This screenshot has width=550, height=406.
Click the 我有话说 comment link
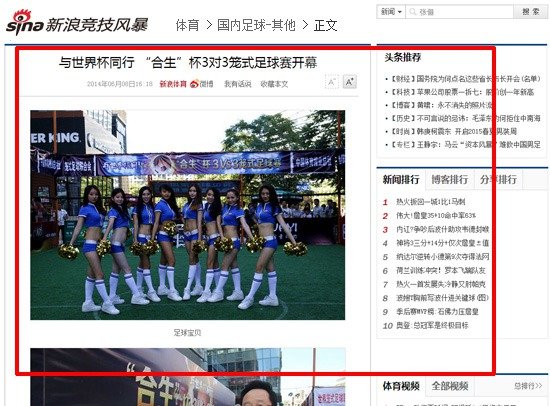coord(237,84)
